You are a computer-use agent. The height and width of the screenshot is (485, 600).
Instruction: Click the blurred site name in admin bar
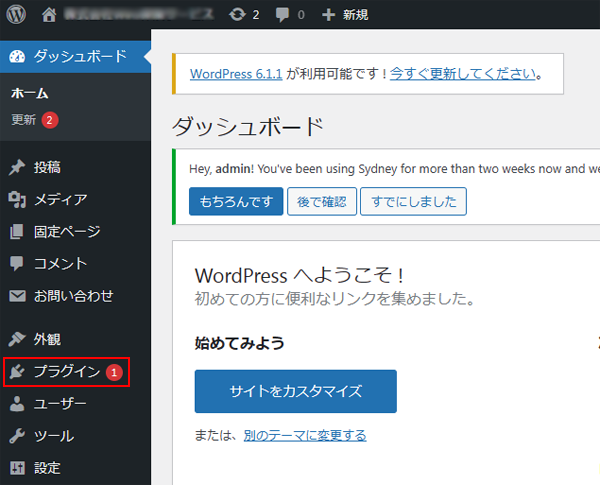[139, 15]
